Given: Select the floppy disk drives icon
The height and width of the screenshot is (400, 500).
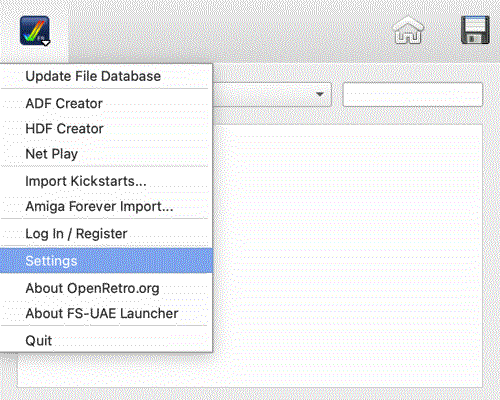Looking at the screenshot, I should [475, 30].
